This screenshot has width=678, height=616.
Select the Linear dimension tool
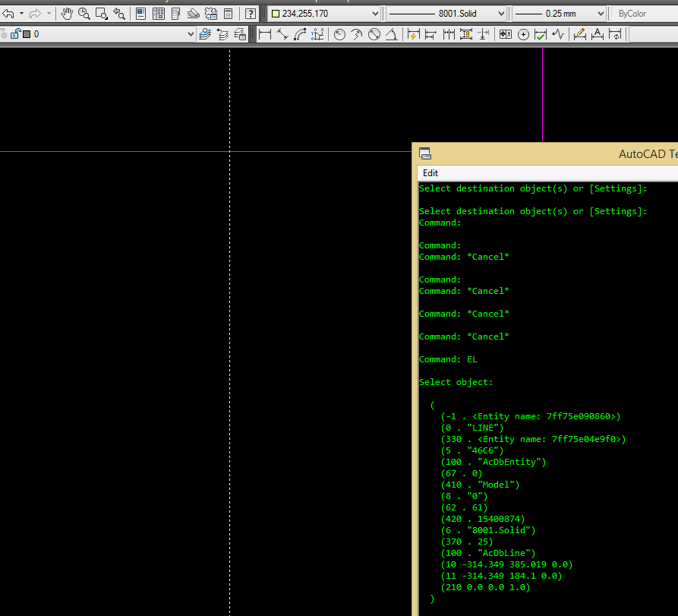point(265,34)
